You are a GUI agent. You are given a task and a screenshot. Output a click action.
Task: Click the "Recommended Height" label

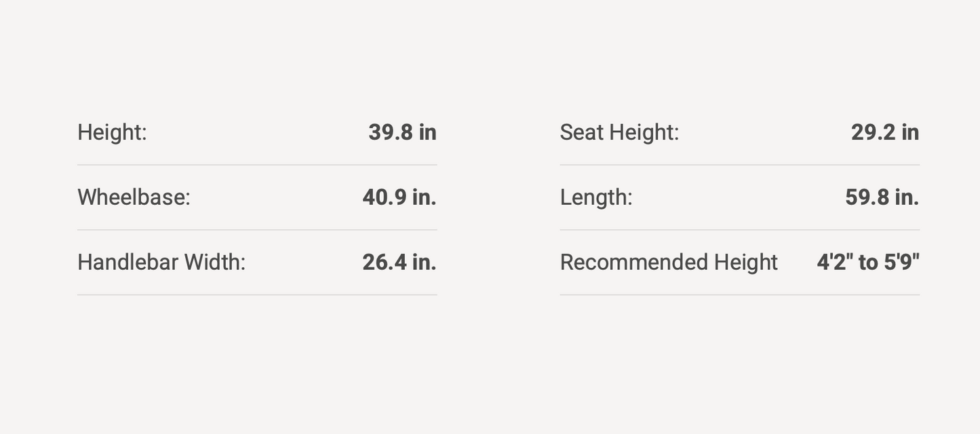(669, 262)
